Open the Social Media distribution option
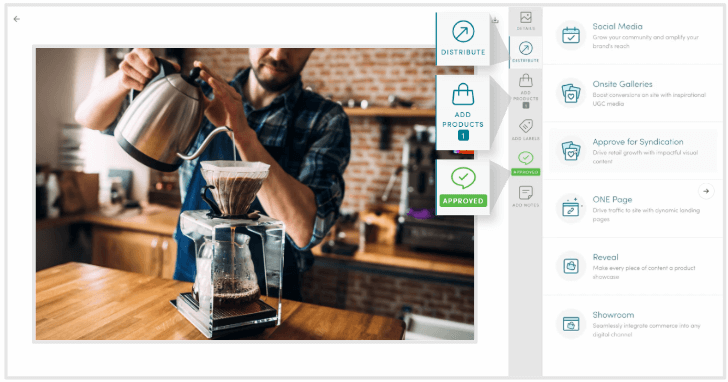Image resolution: width=728 pixels, height=382 pixels. coord(632,36)
